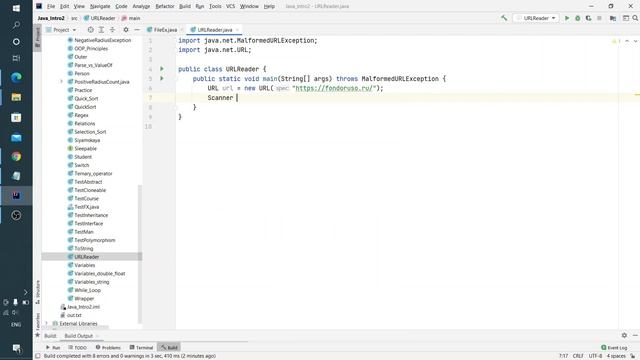Click the locate-in-tree target icon
The image size is (640, 360).
91,30
